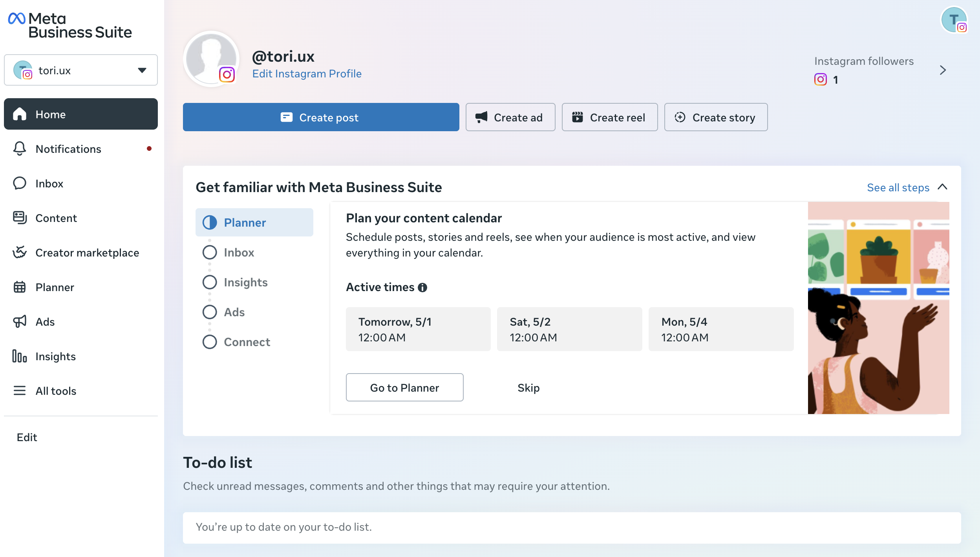
Task: Click the profile avatar at top right
Action: [x=954, y=20]
